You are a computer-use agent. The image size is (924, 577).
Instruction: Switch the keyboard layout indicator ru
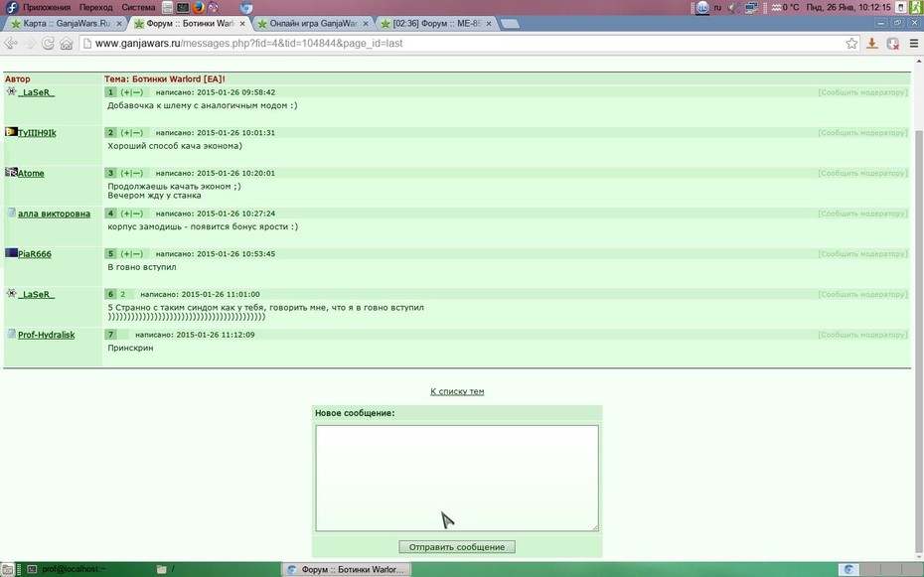click(717, 8)
